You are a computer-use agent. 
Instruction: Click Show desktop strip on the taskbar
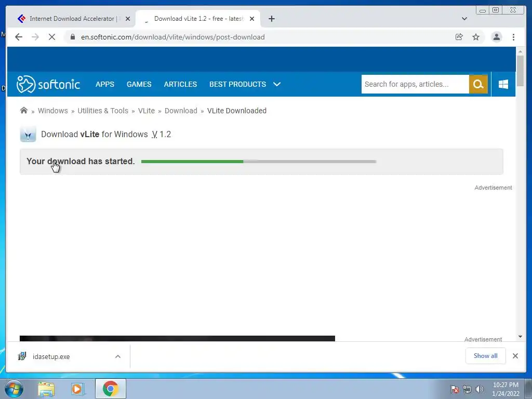(528, 389)
